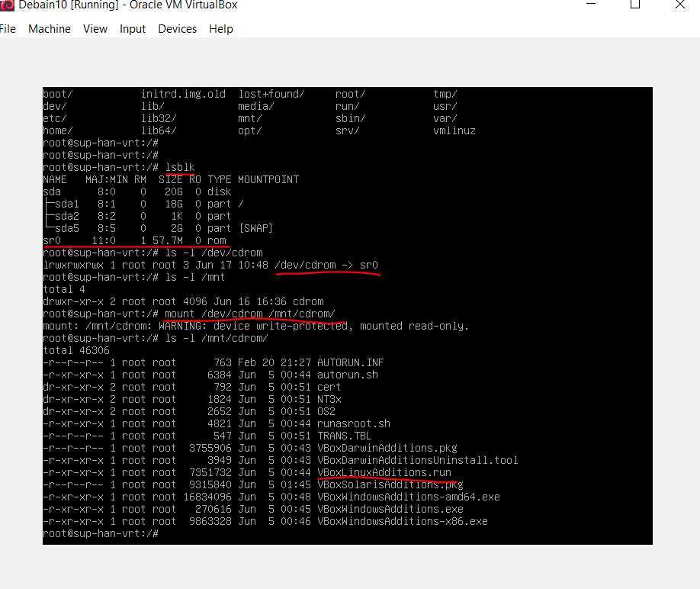Click the MOUNTPOINT column header
Screen dimensions: 700x589
pyautogui.click(x=268, y=179)
